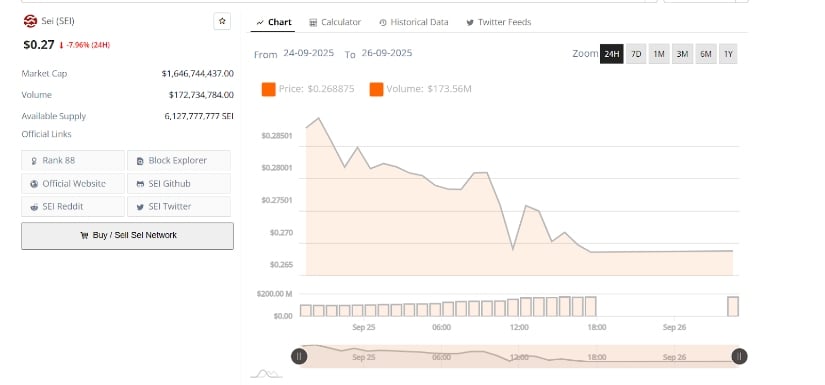Image resolution: width=825 pixels, height=385 pixels.
Task: Select 3M zoom range
Action: [x=682, y=54]
